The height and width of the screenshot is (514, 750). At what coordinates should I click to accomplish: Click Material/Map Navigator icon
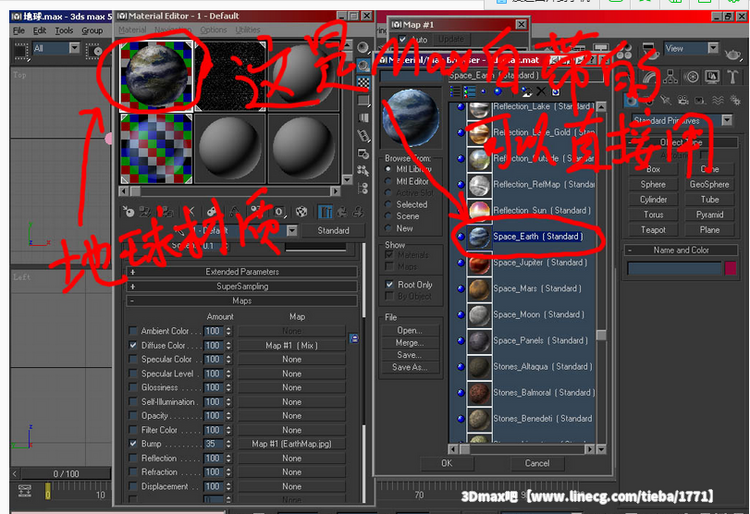(364, 188)
